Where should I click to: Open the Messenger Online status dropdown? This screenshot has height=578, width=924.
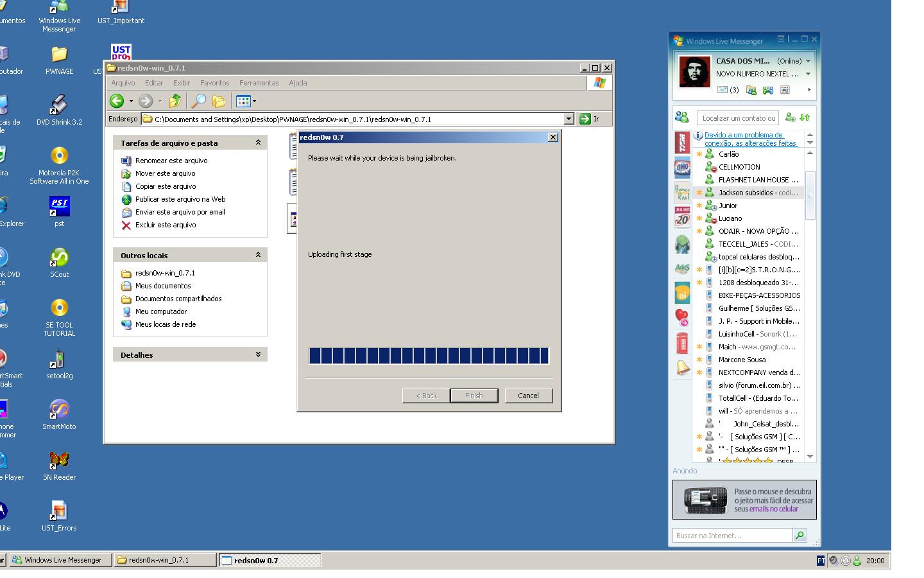tap(808, 61)
